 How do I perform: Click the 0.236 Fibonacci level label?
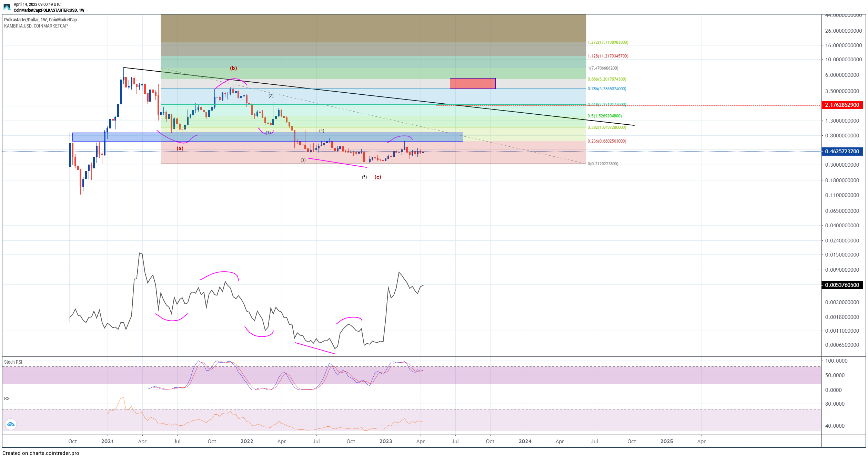607,141
